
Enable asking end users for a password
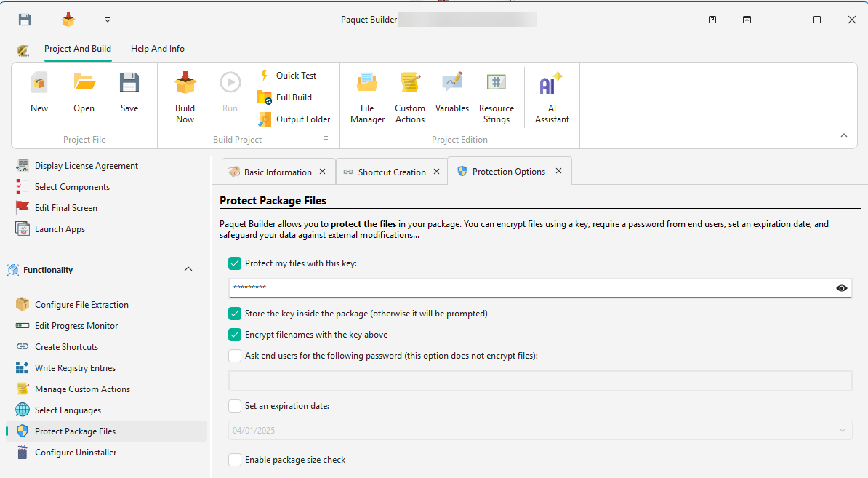tap(235, 356)
